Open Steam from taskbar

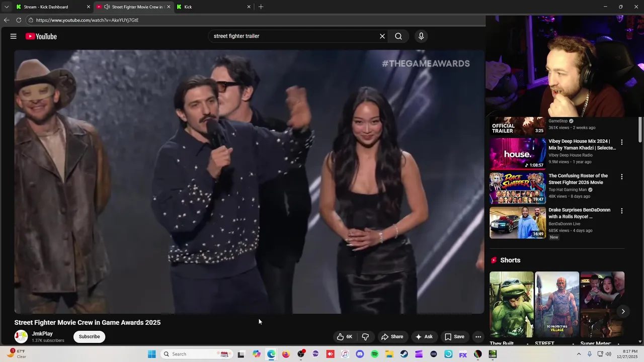tap(404, 354)
